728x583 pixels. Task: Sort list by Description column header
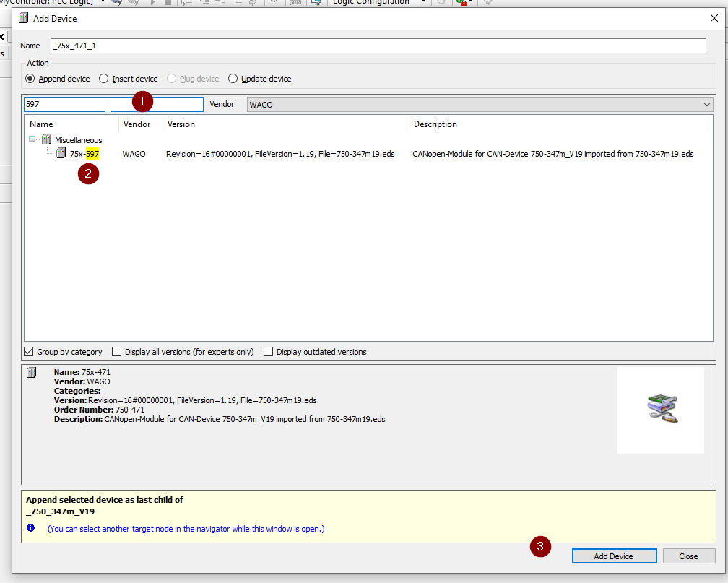[558, 124]
